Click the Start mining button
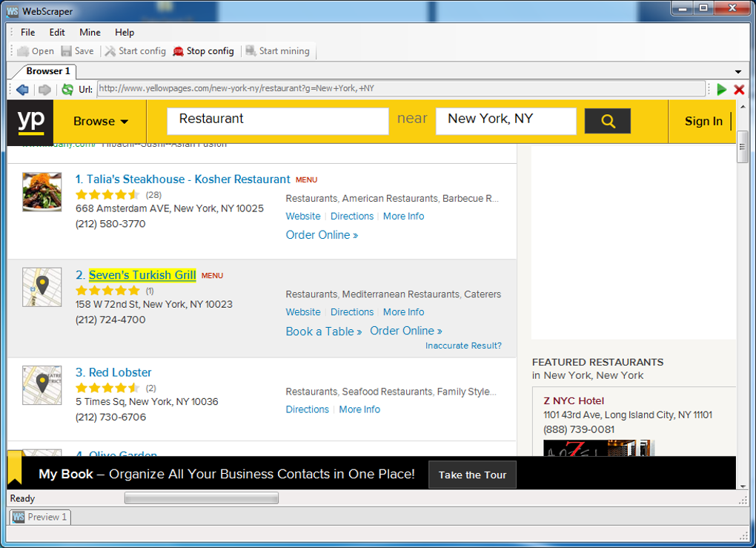Image resolution: width=756 pixels, height=548 pixels. pyautogui.click(x=277, y=51)
